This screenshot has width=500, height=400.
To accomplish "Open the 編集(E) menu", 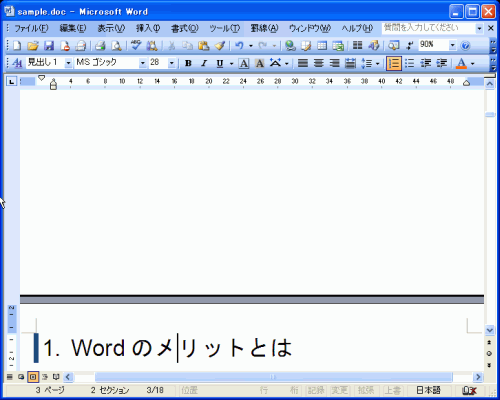I will tap(73, 28).
